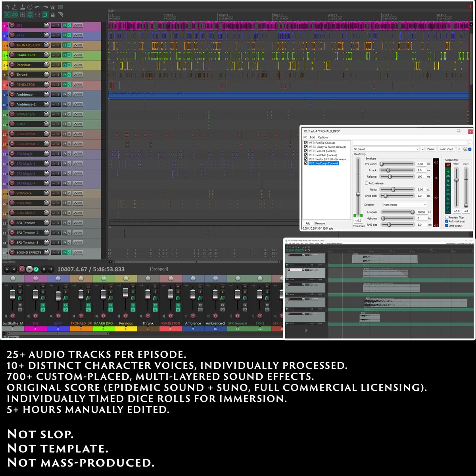Toggle grid lines dotted icon

[x=37, y=15]
